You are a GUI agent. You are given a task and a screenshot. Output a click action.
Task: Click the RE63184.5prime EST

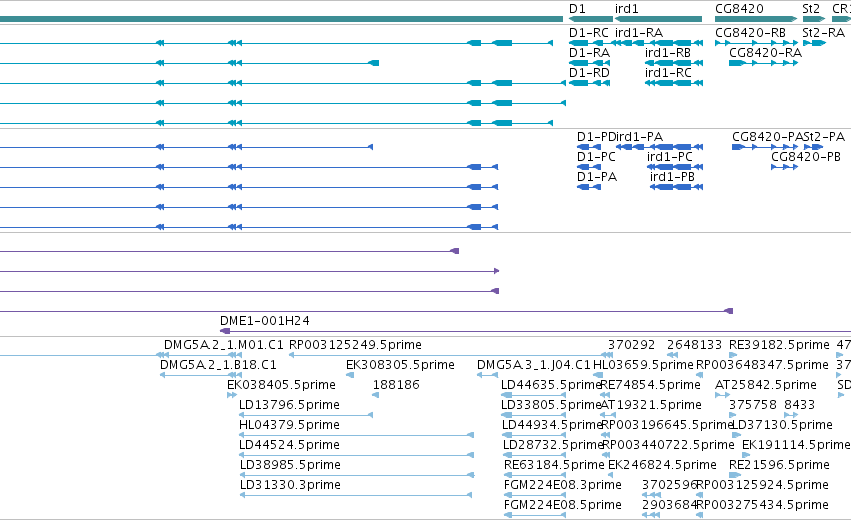click(x=554, y=465)
